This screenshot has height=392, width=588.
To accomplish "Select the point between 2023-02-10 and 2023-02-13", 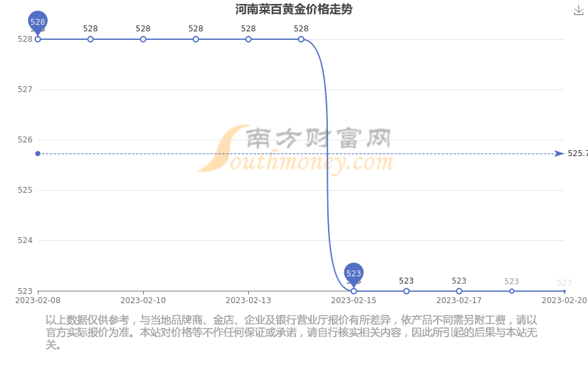I will [x=196, y=39].
